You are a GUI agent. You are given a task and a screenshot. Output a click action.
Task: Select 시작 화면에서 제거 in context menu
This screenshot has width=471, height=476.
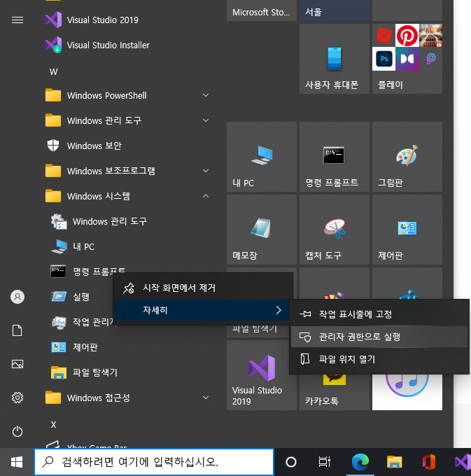[203, 288]
